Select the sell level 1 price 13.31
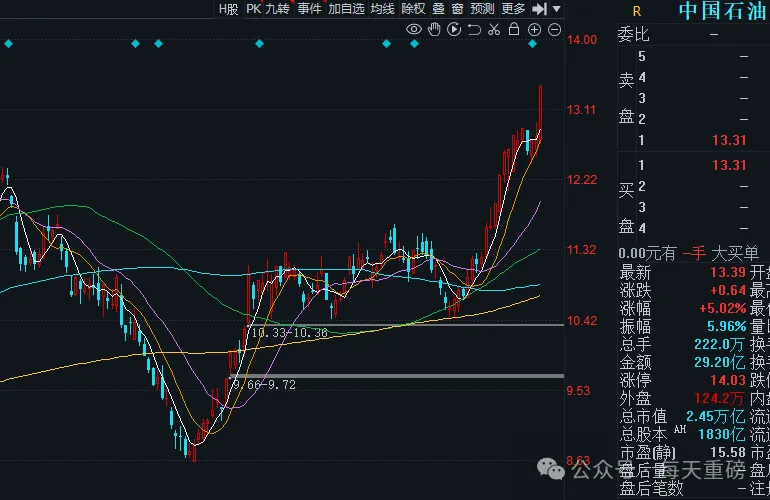The width and height of the screenshot is (770, 500). [729, 140]
